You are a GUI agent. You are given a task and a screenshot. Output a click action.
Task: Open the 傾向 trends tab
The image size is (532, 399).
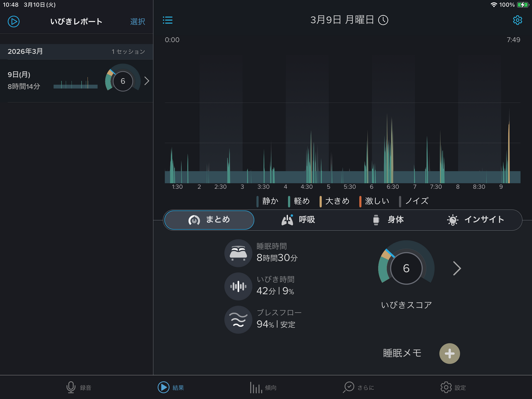tap(263, 387)
